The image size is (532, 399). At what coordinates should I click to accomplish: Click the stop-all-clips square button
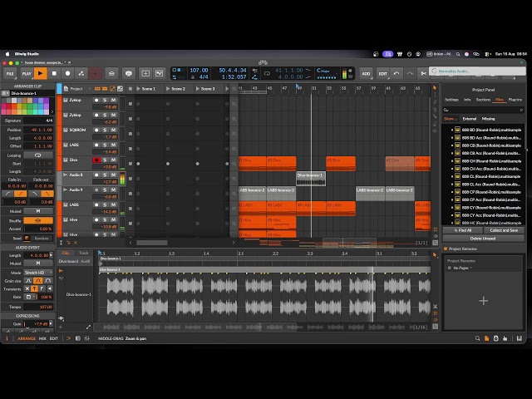click(131, 89)
